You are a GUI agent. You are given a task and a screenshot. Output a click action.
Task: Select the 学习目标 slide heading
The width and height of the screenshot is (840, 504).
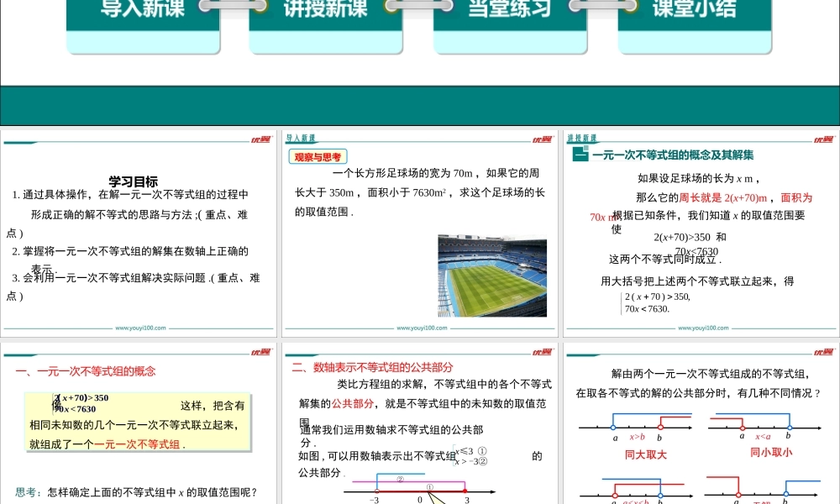coord(133,181)
